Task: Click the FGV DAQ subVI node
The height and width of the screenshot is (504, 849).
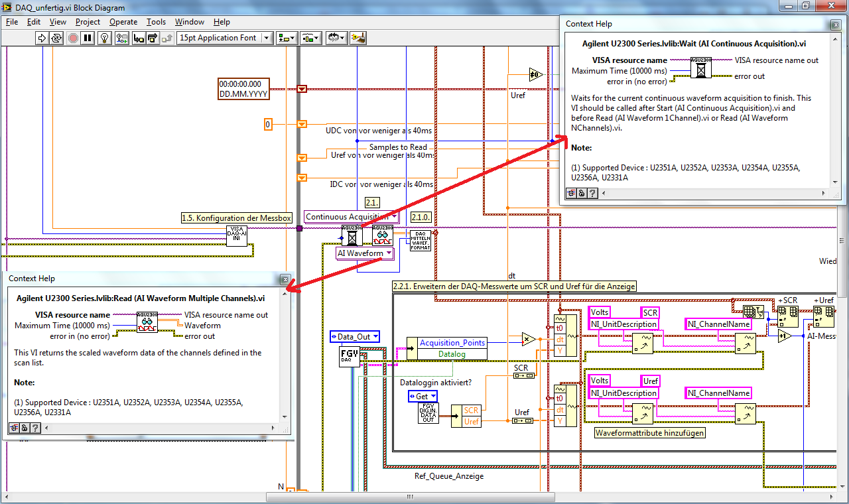Action: [x=350, y=357]
